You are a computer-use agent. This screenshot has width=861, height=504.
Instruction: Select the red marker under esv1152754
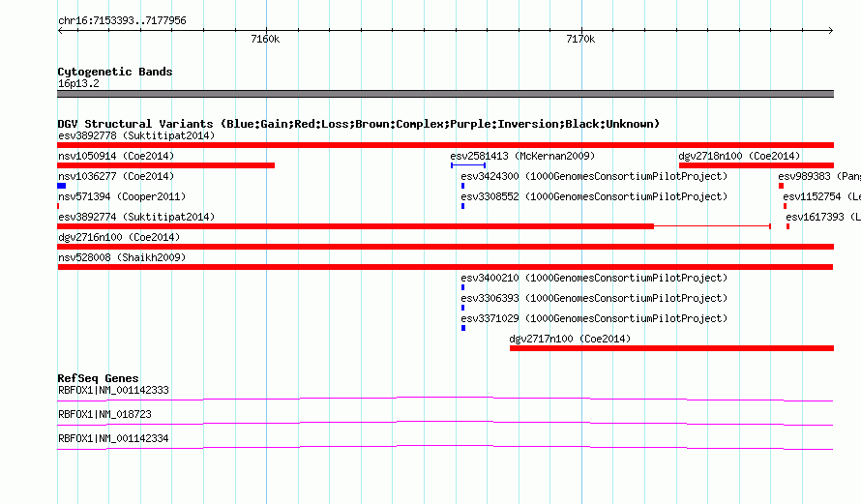pyautogui.click(x=785, y=206)
